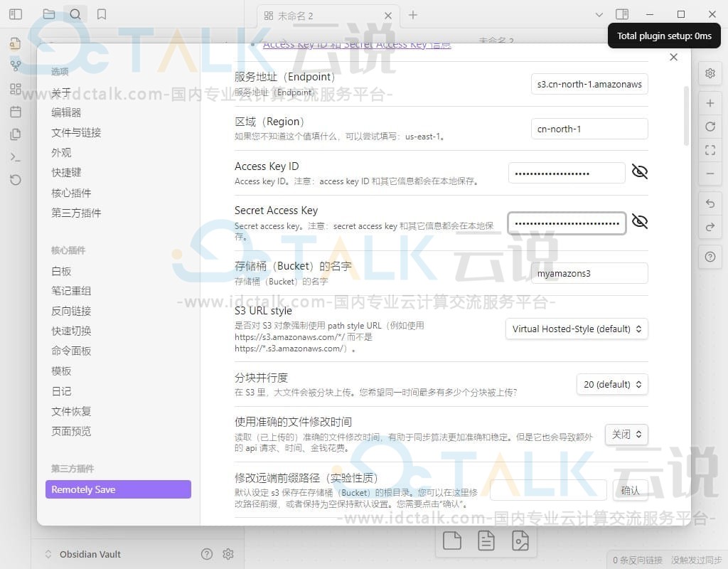Click the settings panel scrollbar
728x569 pixels.
tap(686, 115)
